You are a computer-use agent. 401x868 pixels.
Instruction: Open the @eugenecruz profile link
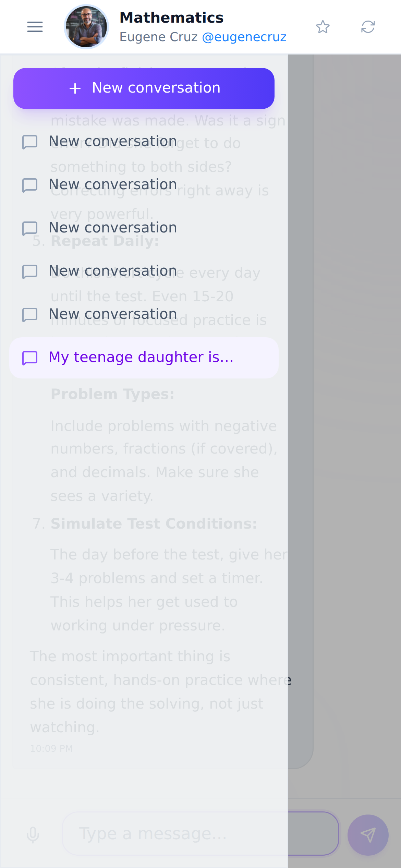tap(244, 37)
